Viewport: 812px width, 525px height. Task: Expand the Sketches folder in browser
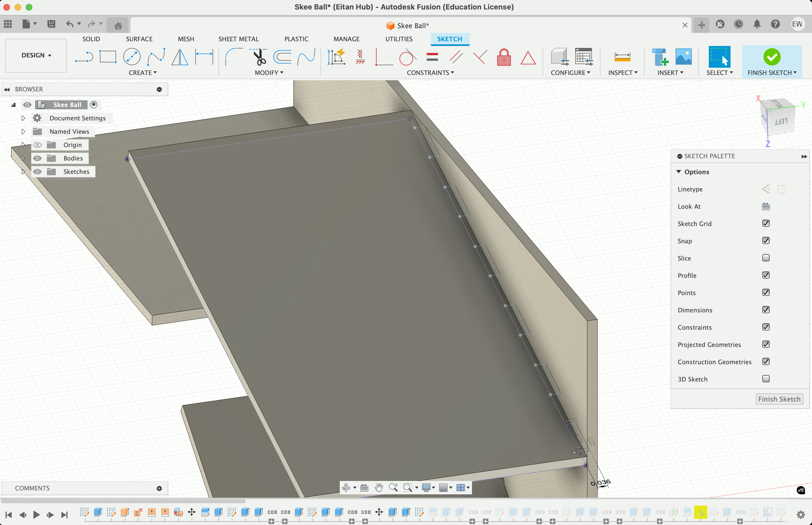click(x=23, y=171)
